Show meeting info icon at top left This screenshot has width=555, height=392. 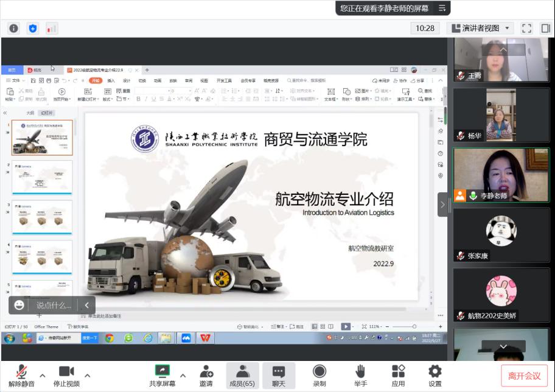pos(13,28)
